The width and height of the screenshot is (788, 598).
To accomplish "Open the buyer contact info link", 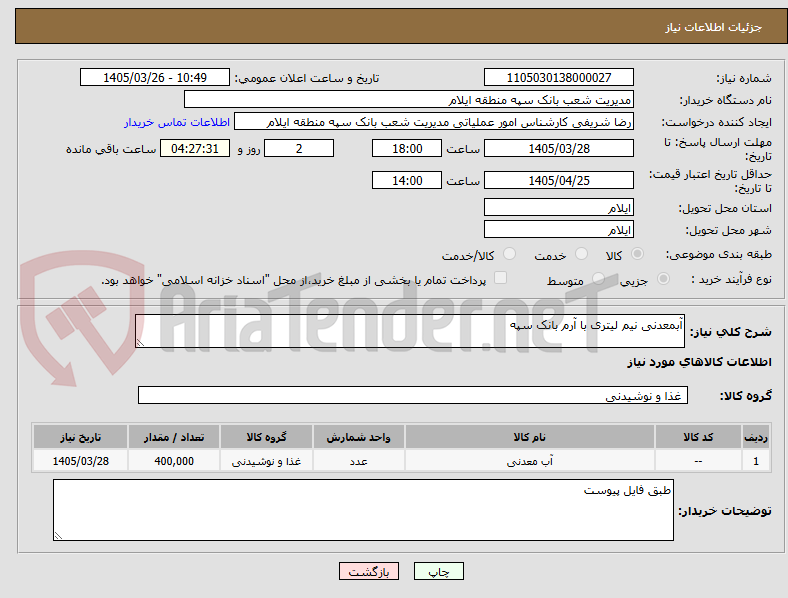I will (177, 122).
